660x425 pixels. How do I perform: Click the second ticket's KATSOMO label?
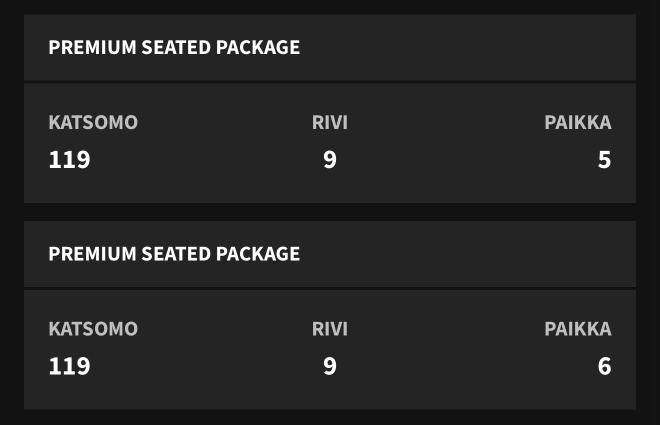point(93,329)
